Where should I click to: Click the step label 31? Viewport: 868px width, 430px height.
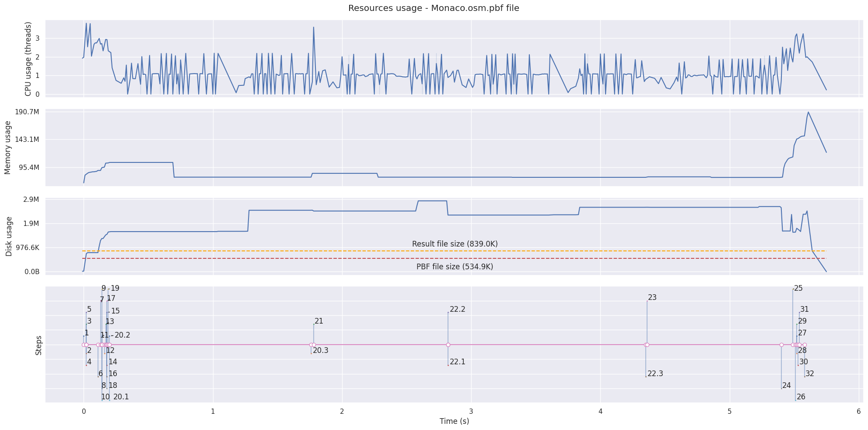(805, 310)
